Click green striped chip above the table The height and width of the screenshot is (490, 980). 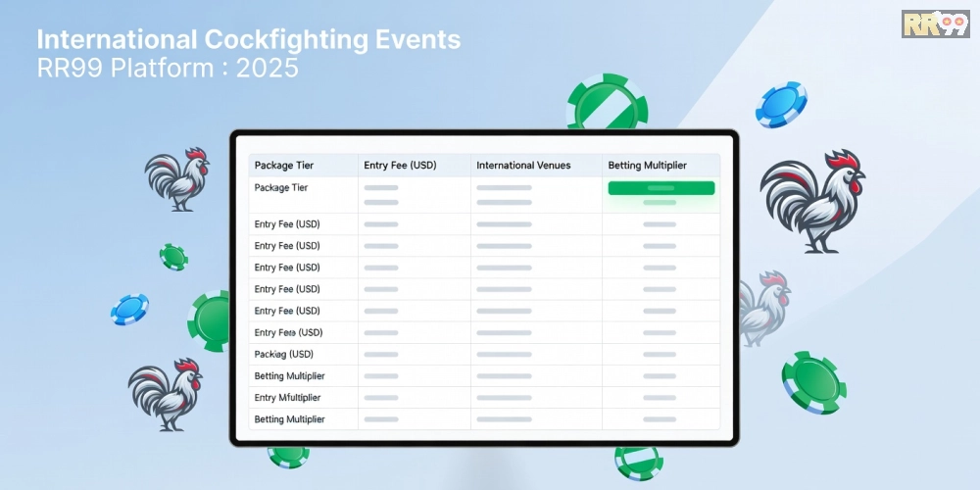[607, 103]
